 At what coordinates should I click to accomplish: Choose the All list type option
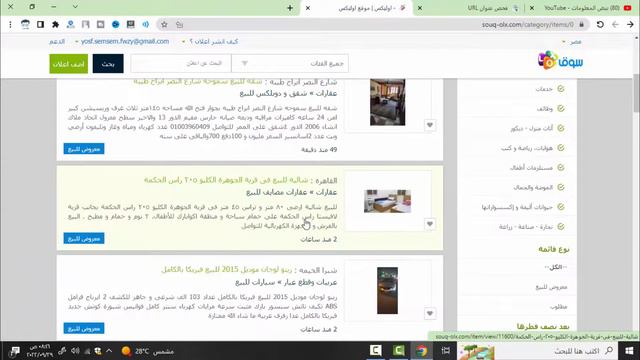556,267
